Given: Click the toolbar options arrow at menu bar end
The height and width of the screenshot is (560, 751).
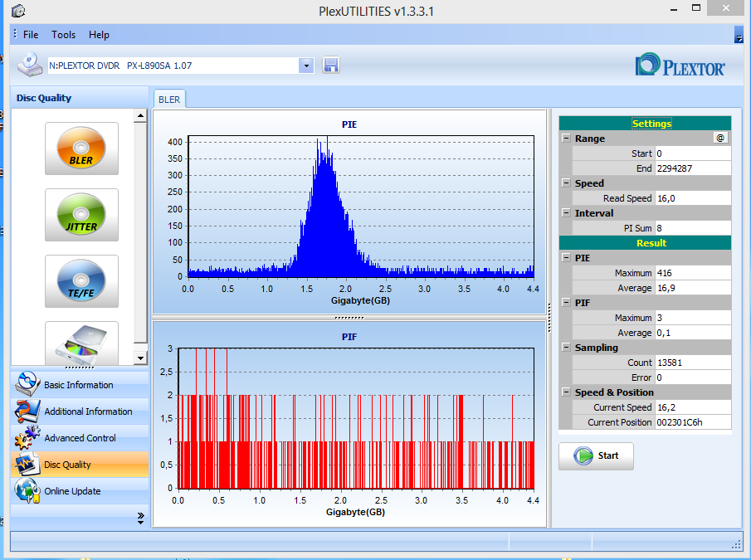Looking at the screenshot, I should point(739,36).
